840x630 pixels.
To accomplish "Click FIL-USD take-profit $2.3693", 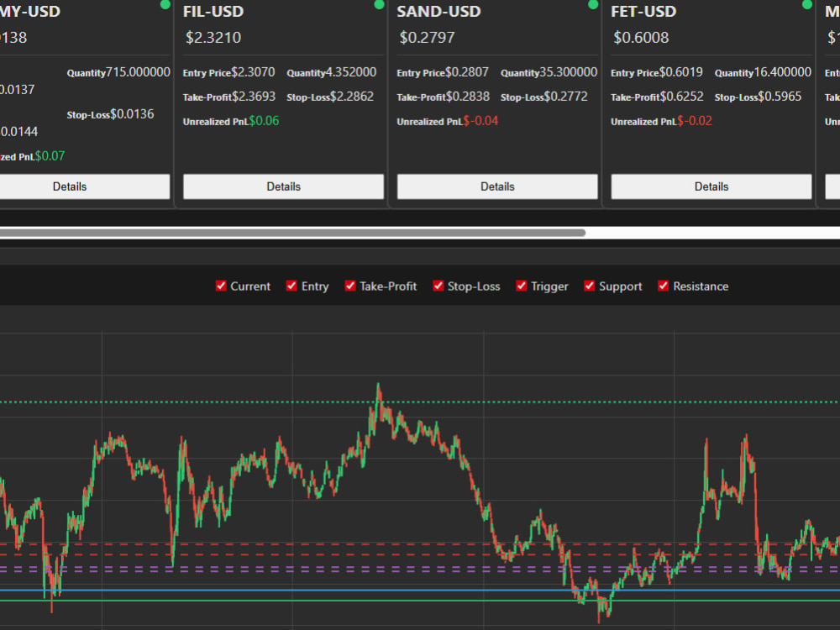I will point(254,97).
